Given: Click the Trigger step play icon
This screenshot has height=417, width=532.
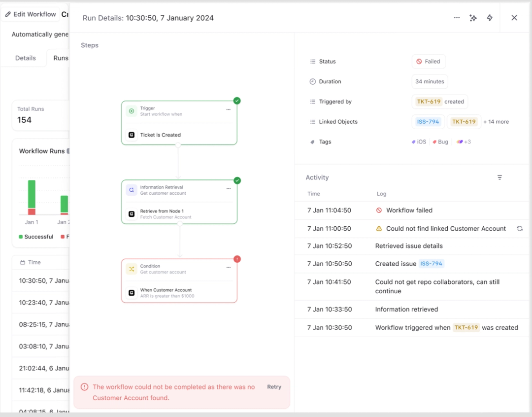Looking at the screenshot, I should (x=132, y=111).
